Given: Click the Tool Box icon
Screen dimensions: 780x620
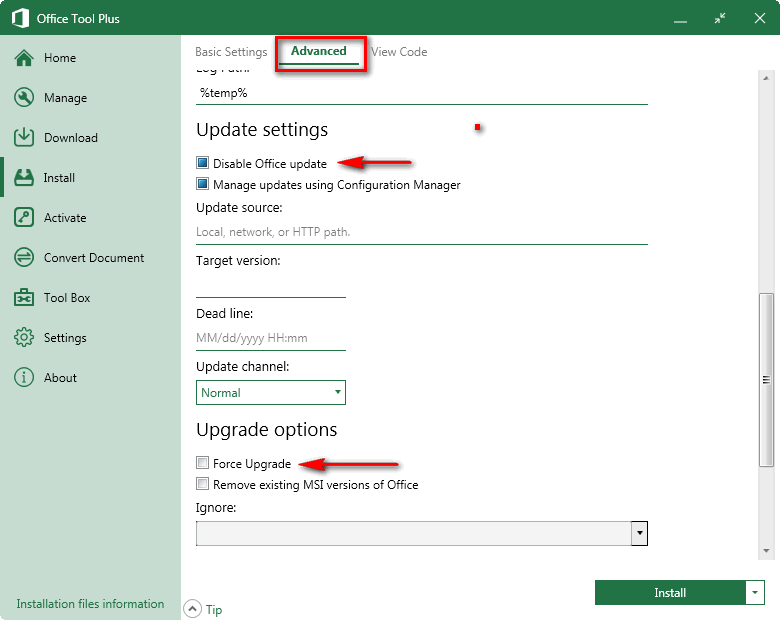Looking at the screenshot, I should click(24, 298).
